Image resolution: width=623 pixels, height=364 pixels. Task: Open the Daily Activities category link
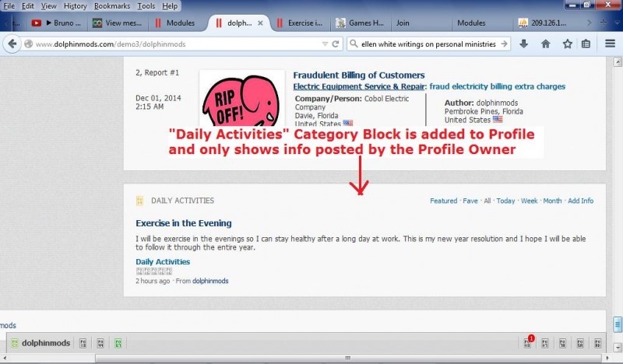tap(163, 262)
